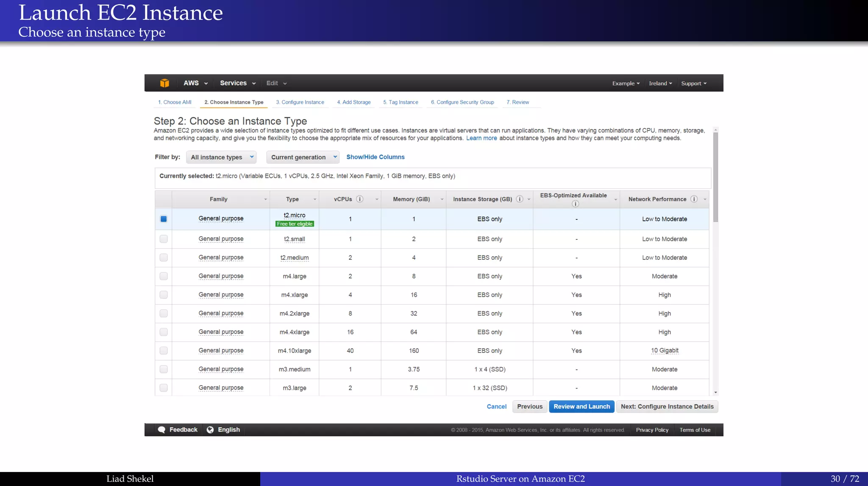Open the AWS dropdown menu

(195, 83)
